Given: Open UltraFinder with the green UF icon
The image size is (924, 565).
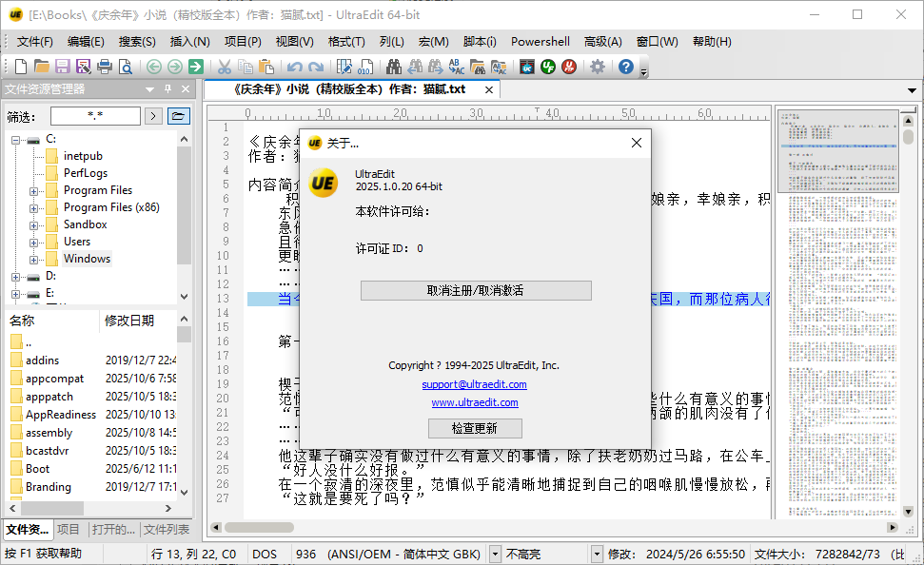Looking at the screenshot, I should 547,68.
